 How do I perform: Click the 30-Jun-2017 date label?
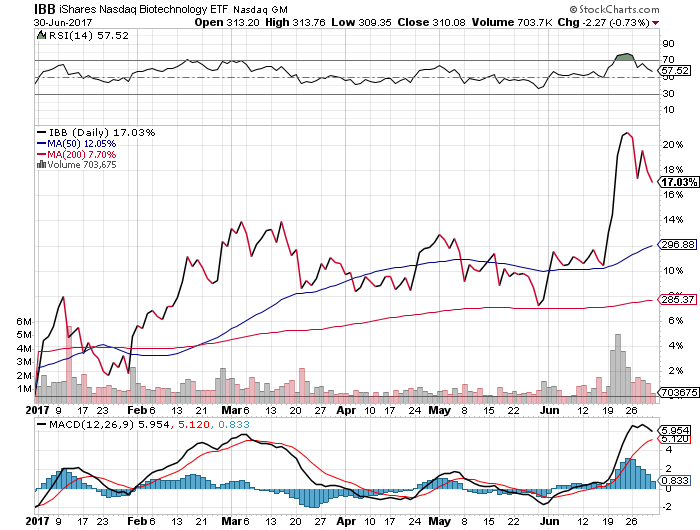click(x=63, y=22)
